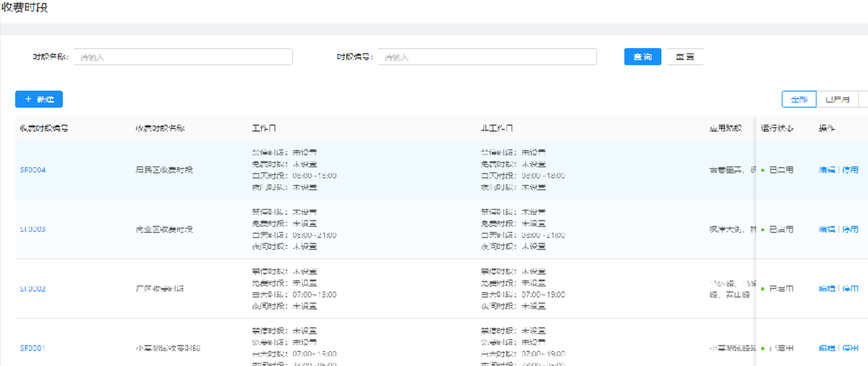Image resolution: width=868 pixels, height=366 pixels.
Task: Click 编辑 in the SF0002 row
Action: [x=826, y=289]
